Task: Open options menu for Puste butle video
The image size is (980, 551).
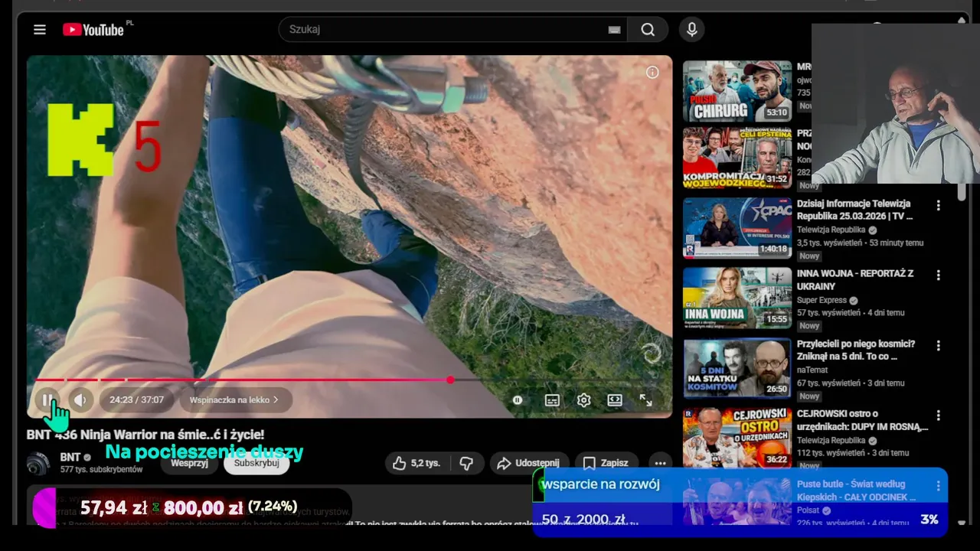Action: click(x=938, y=486)
